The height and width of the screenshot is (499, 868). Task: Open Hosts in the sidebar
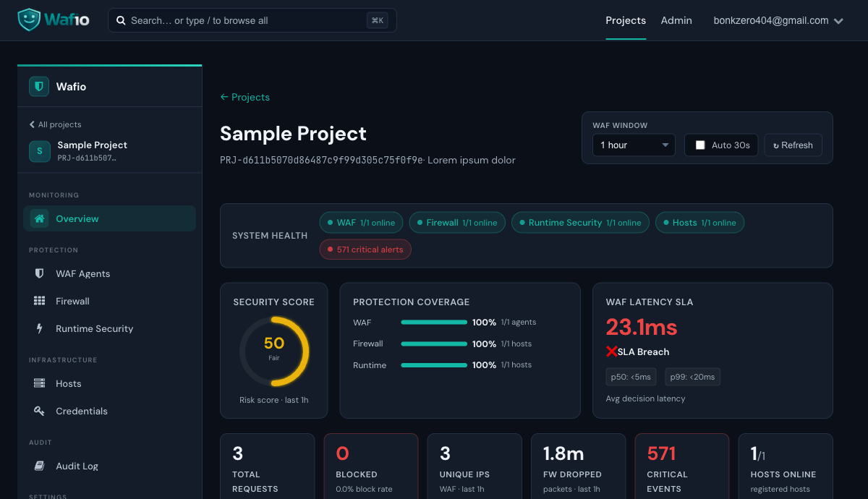point(109,383)
